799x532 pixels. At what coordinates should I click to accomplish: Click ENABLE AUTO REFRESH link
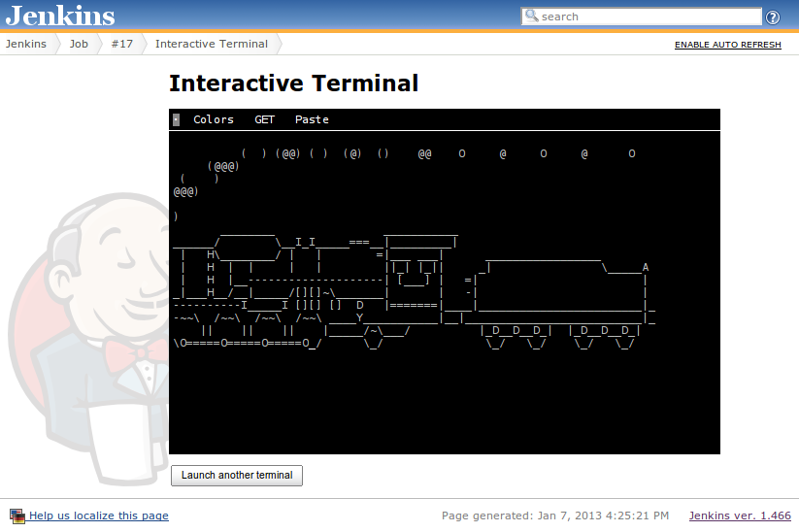tap(728, 45)
